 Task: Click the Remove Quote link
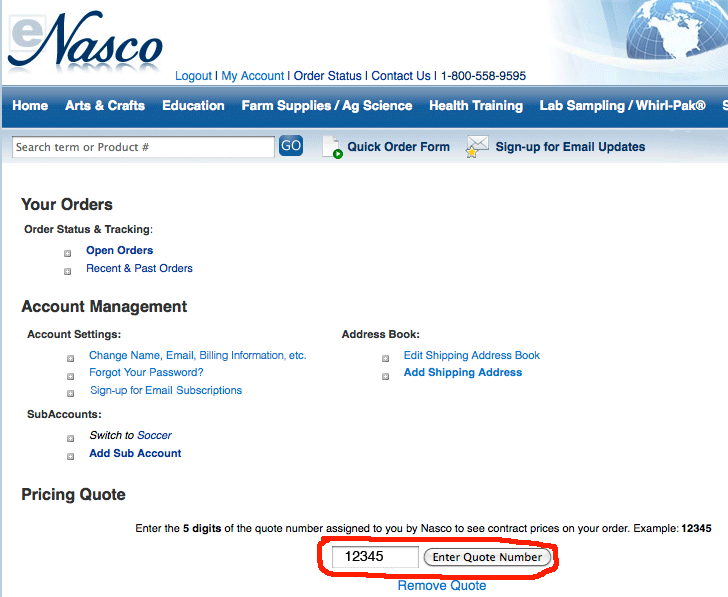[442, 585]
